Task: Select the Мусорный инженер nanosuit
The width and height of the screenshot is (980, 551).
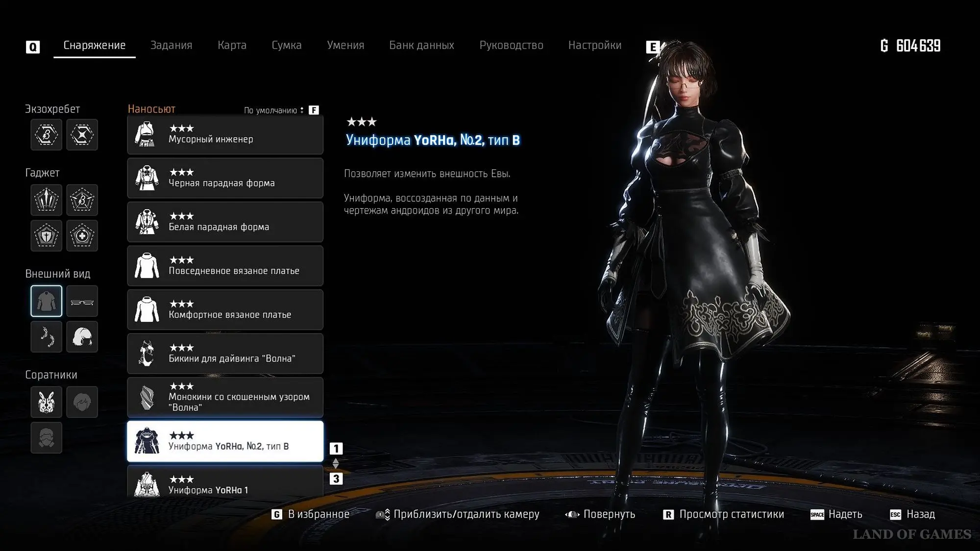Action: click(x=225, y=134)
